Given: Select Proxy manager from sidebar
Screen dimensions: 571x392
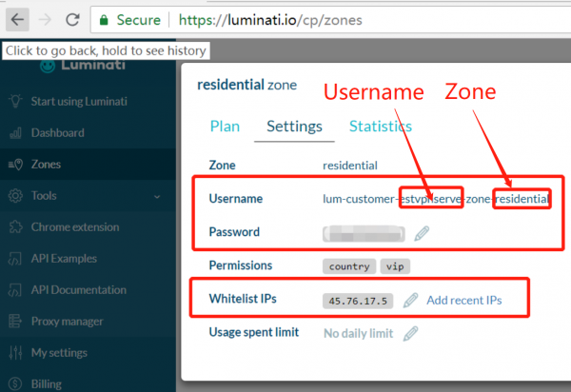Looking at the screenshot, I should point(67,322).
